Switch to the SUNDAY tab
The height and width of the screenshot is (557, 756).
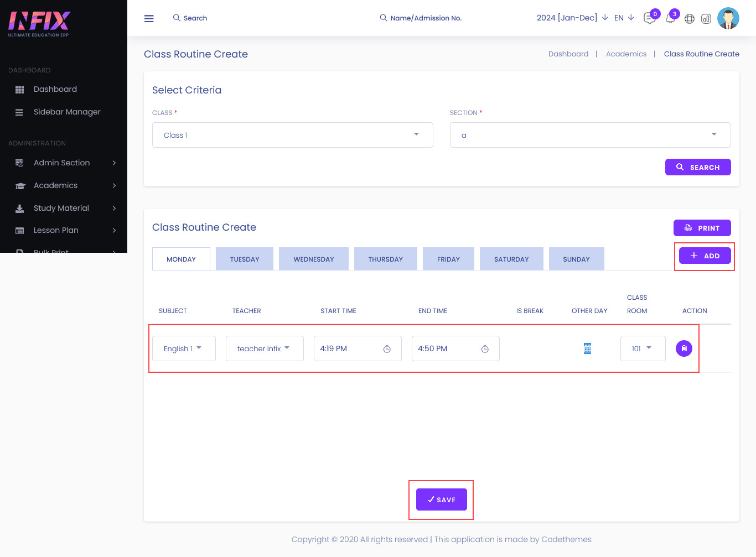click(576, 259)
